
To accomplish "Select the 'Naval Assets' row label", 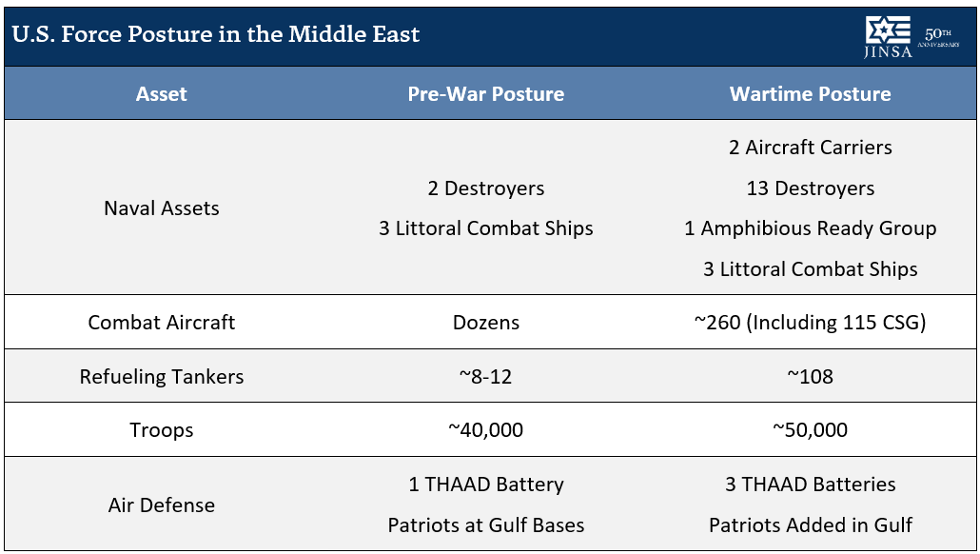I will coord(161,208).
